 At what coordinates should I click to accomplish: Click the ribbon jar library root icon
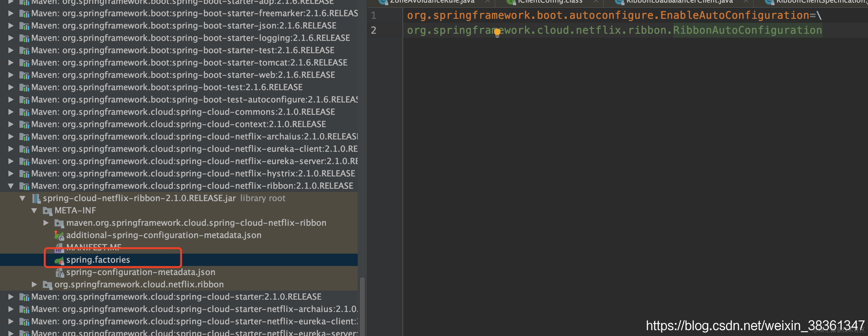coord(36,198)
